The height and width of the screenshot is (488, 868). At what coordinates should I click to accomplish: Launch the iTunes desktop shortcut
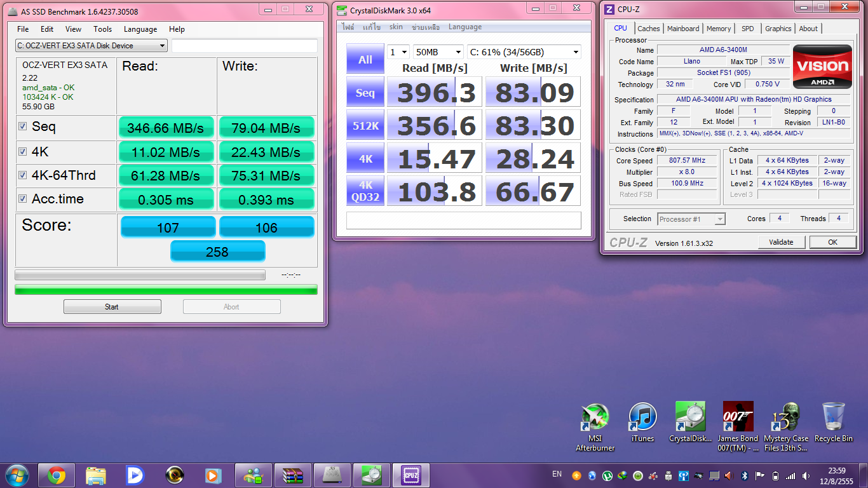pyautogui.click(x=642, y=423)
